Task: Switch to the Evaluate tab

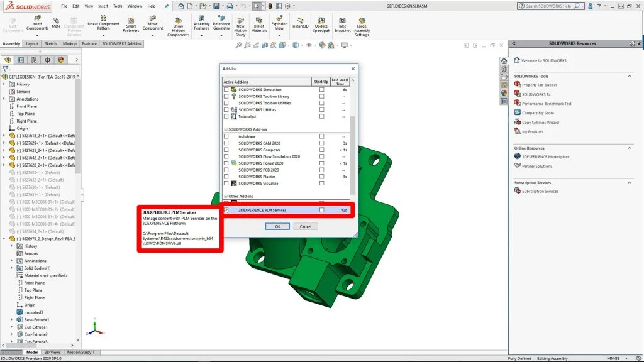Action: pos(89,44)
